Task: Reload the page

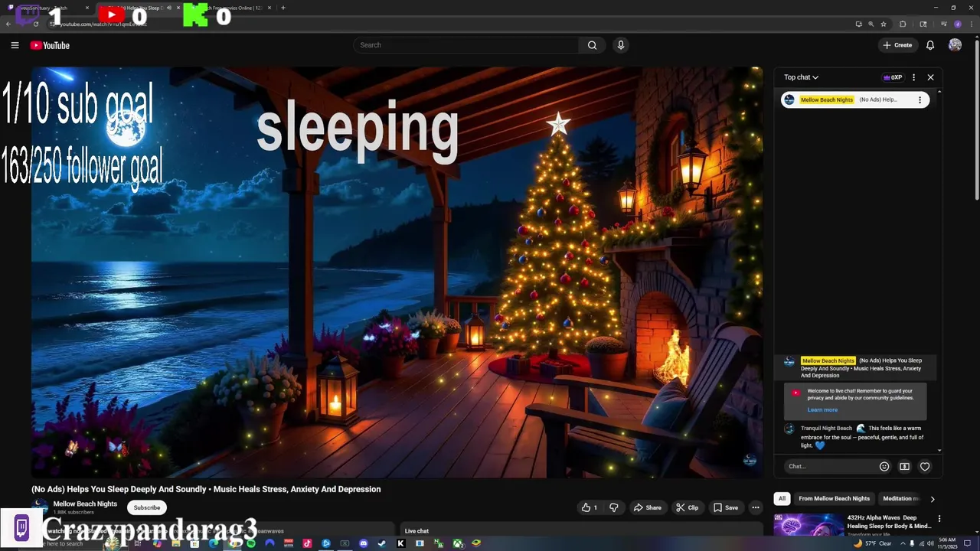Action: click(35, 24)
